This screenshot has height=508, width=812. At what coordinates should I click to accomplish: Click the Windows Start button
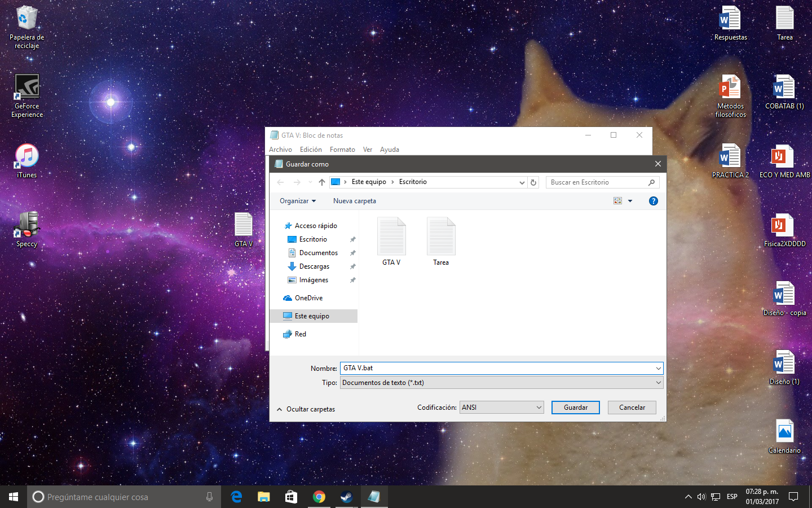pyautogui.click(x=14, y=497)
